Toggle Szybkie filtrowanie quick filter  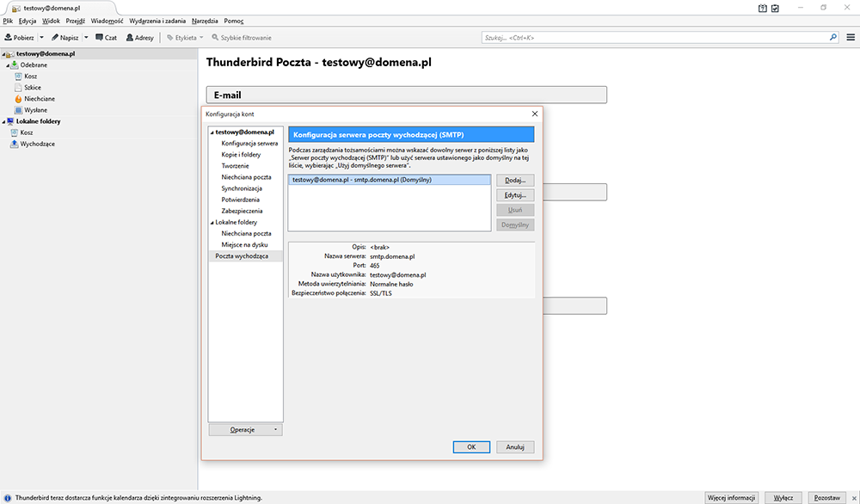[242, 37]
